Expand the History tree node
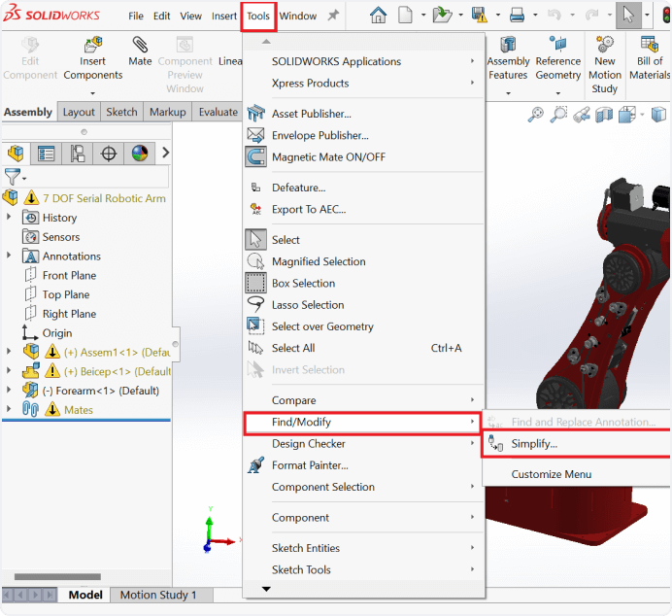Screen dimensions: 672x616 (9, 218)
